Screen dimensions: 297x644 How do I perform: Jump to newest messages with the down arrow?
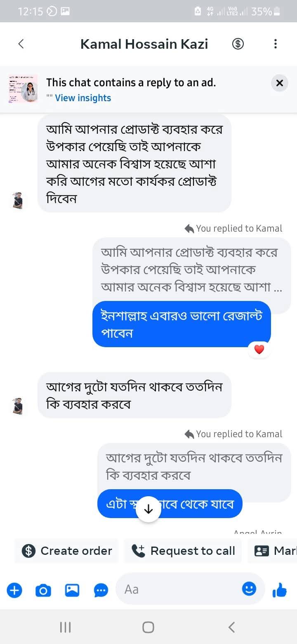pos(148,509)
